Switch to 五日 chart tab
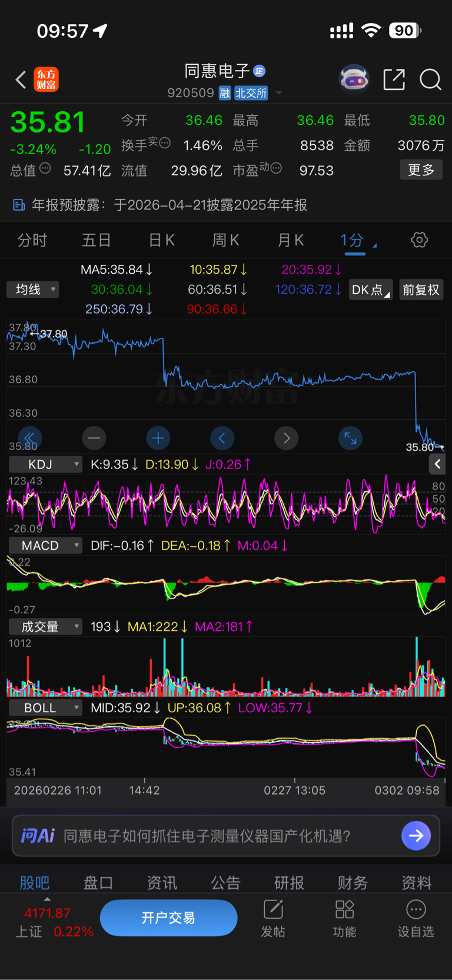 click(97, 240)
